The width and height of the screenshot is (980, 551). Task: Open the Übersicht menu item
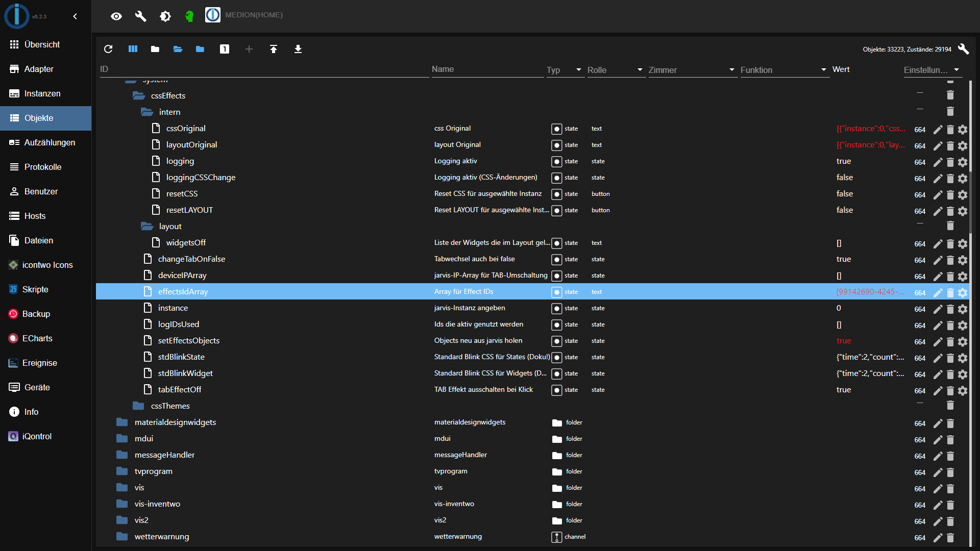[x=46, y=44]
